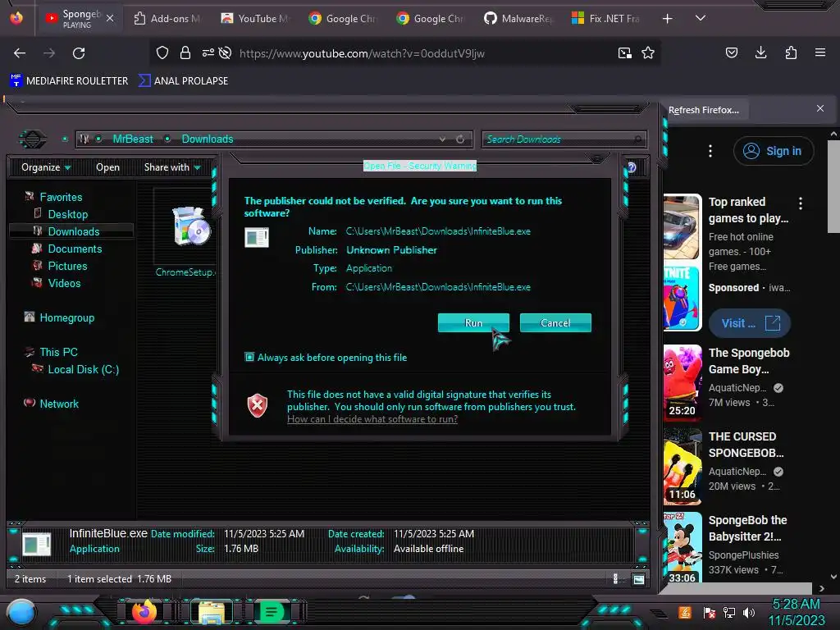Toggle Always ask before opening this file
The height and width of the screenshot is (630, 840).
click(249, 357)
